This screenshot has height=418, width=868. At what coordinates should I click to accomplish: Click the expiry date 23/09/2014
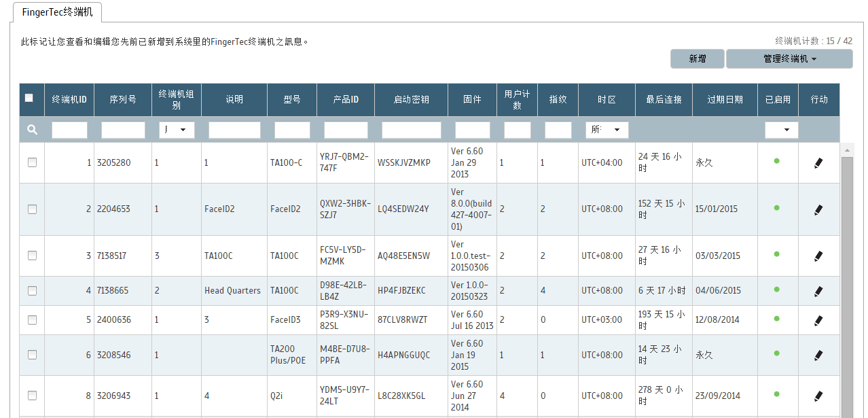718,396
